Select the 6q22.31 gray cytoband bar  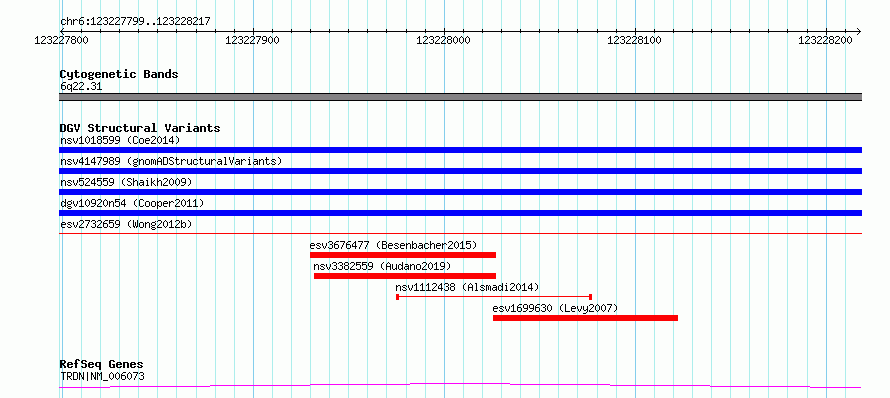pyautogui.click(x=460, y=97)
